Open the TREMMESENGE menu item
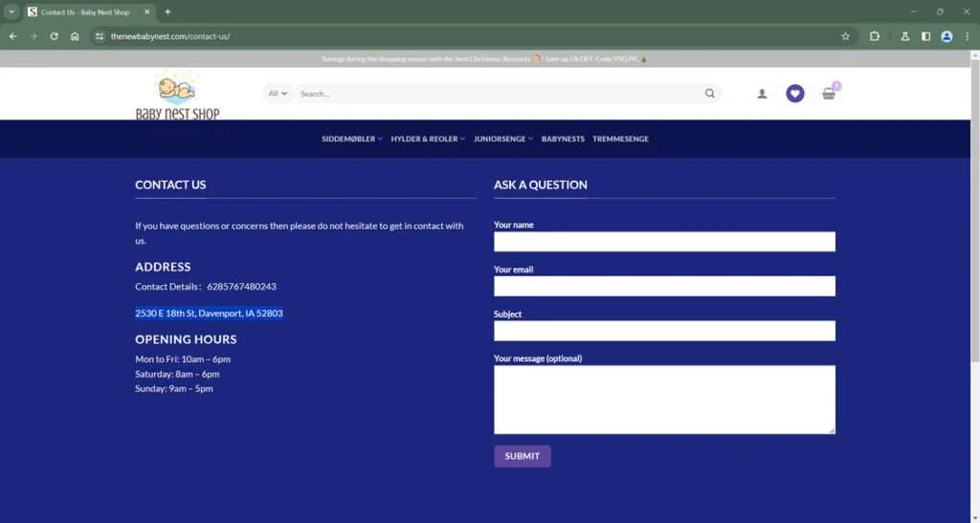The width and height of the screenshot is (980, 523). click(x=620, y=139)
